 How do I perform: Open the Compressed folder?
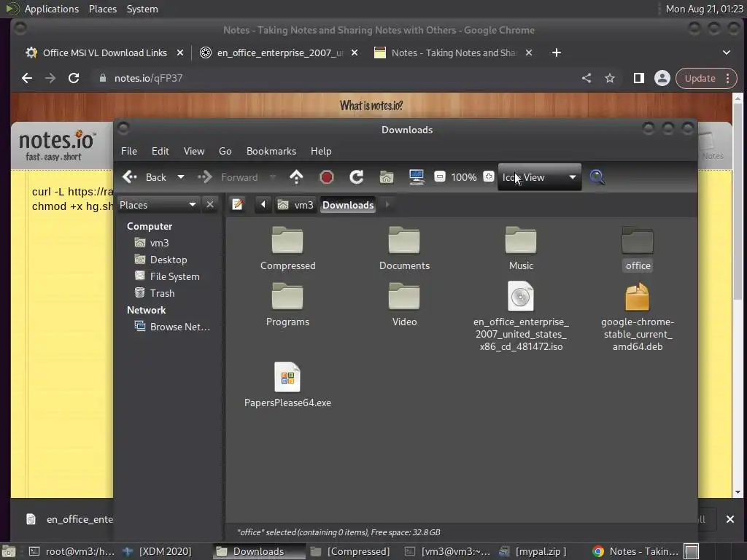click(287, 249)
